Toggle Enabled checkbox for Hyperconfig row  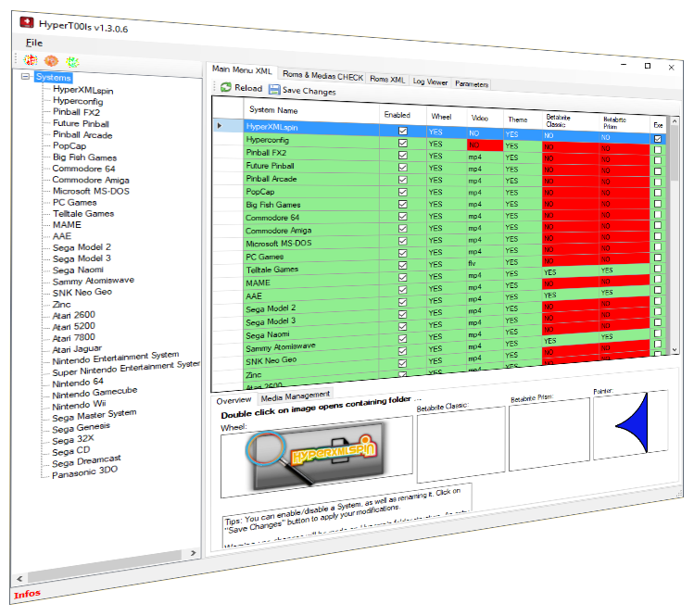[x=402, y=143]
